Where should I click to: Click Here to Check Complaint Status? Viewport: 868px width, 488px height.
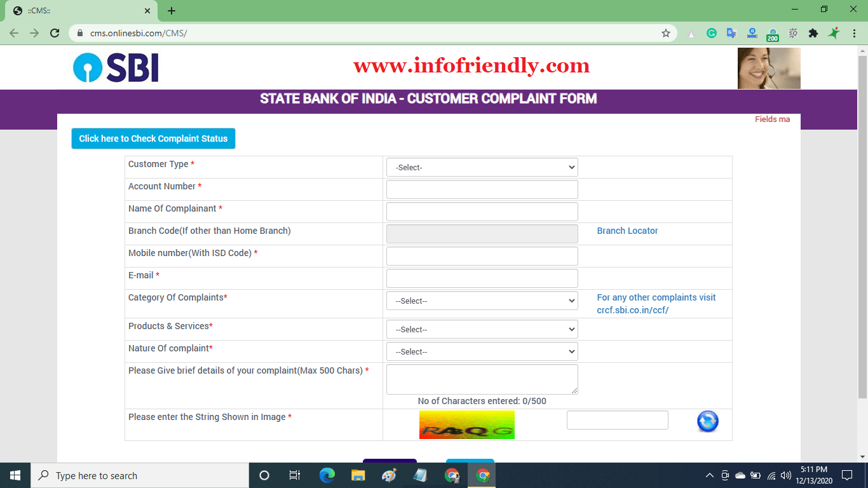[153, 138]
